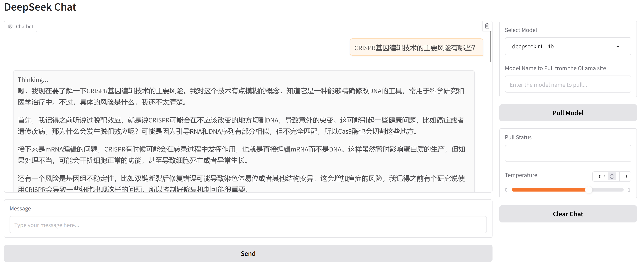Click the Send button
Image resolution: width=644 pixels, height=265 pixels.
pos(248,254)
